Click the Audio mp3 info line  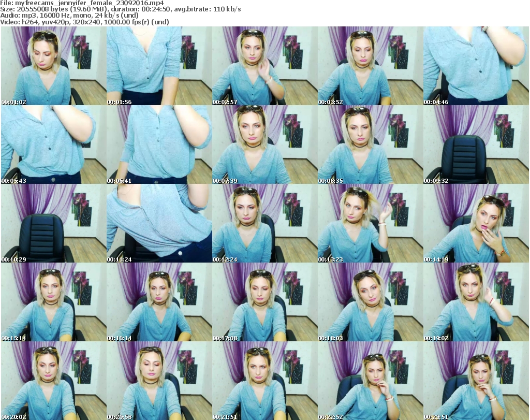point(69,16)
